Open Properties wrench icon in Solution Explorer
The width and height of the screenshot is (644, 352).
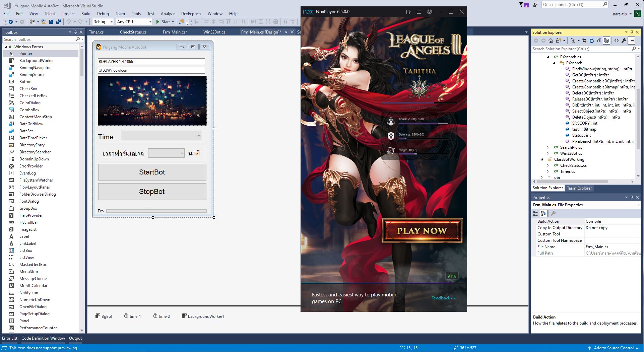(624, 41)
